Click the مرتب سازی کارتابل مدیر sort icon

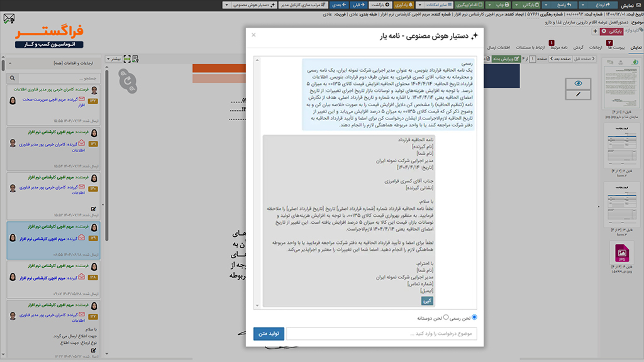click(303, 4)
